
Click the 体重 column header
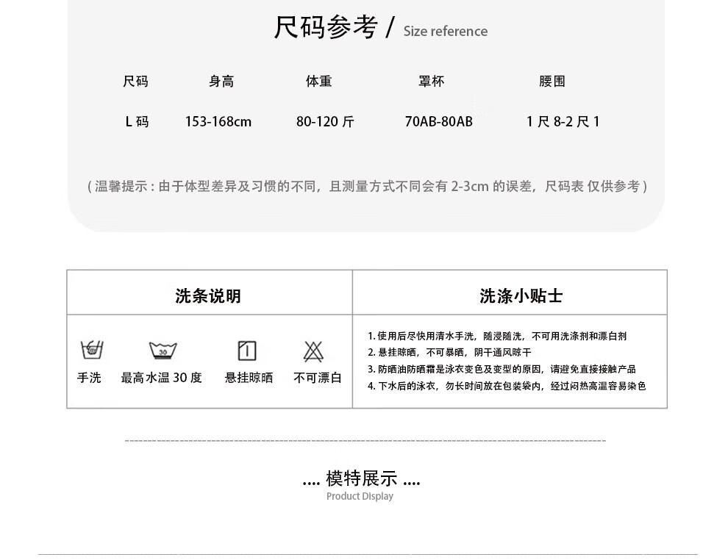point(319,82)
